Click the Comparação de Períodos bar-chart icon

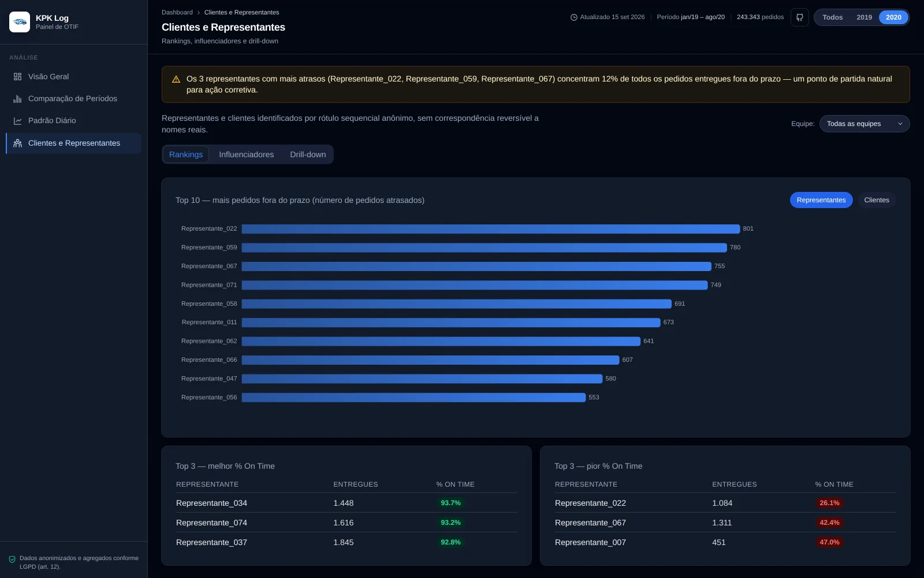pos(17,99)
